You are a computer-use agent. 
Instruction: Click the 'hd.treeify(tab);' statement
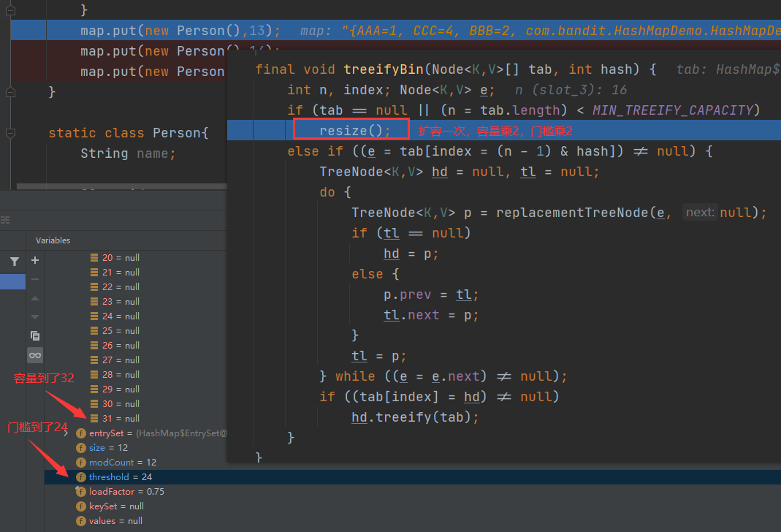pos(416,417)
